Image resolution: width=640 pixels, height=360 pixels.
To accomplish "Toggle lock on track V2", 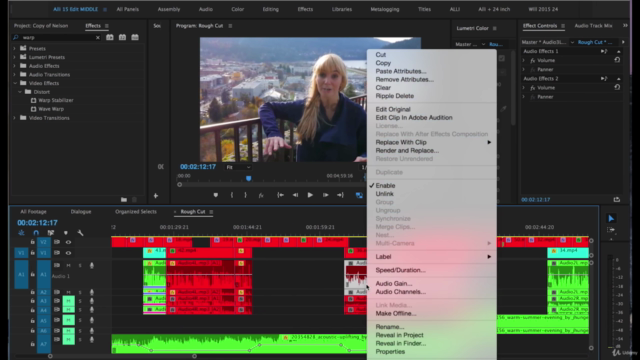I will coord(33,242).
